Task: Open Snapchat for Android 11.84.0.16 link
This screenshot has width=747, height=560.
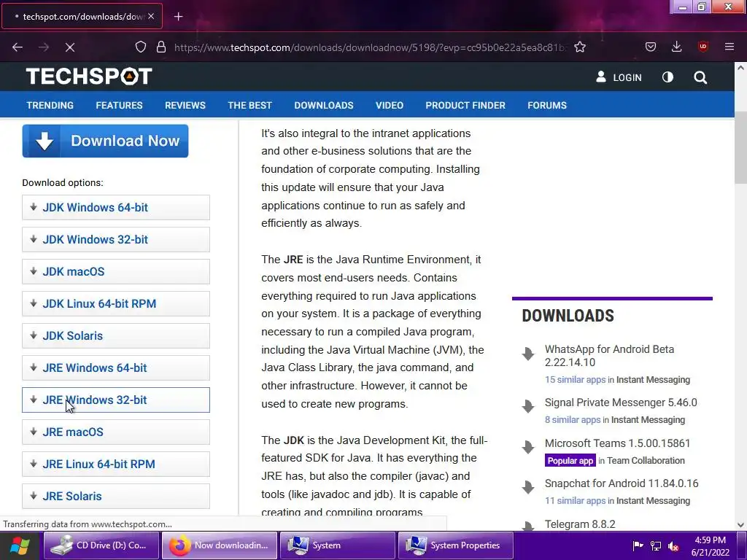Action: point(622,483)
